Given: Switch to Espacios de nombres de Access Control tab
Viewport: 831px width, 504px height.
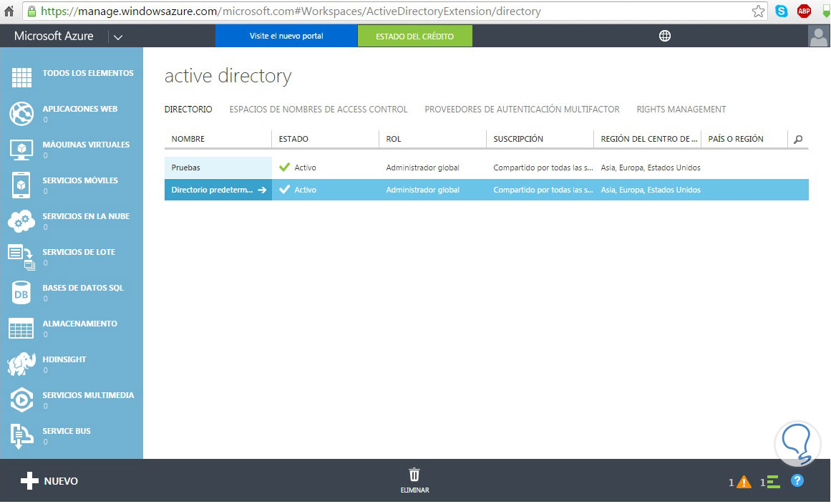Looking at the screenshot, I should pyautogui.click(x=318, y=109).
